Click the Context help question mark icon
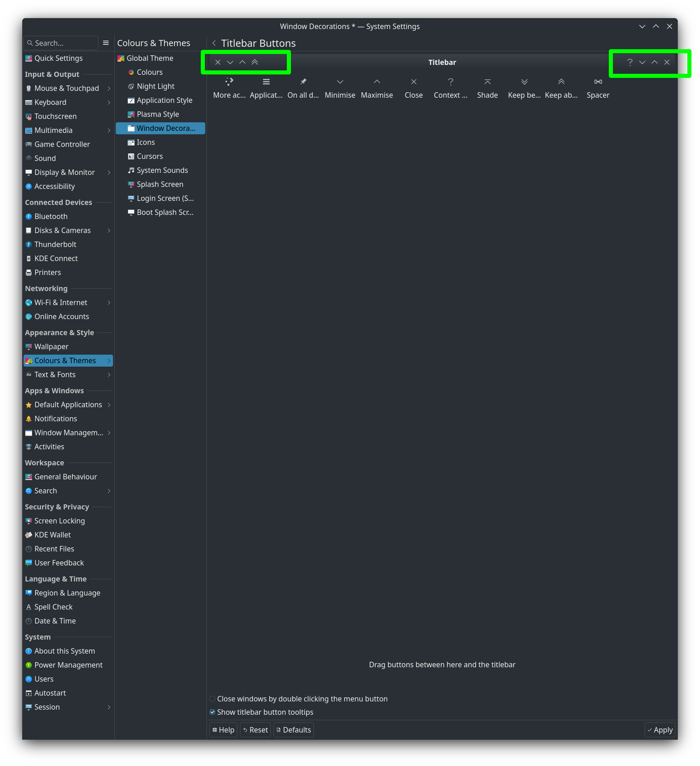This screenshot has width=700, height=766. pyautogui.click(x=450, y=82)
